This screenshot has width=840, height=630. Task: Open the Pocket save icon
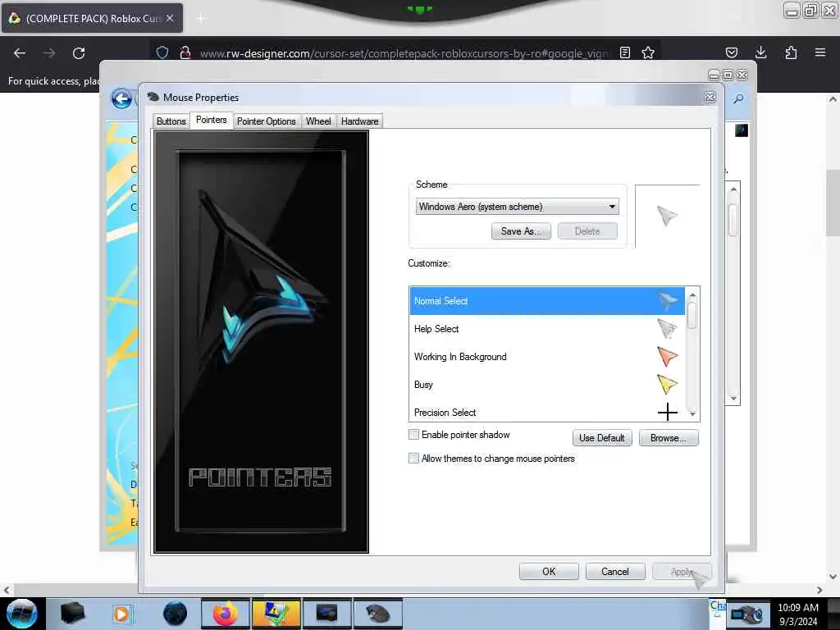731,52
